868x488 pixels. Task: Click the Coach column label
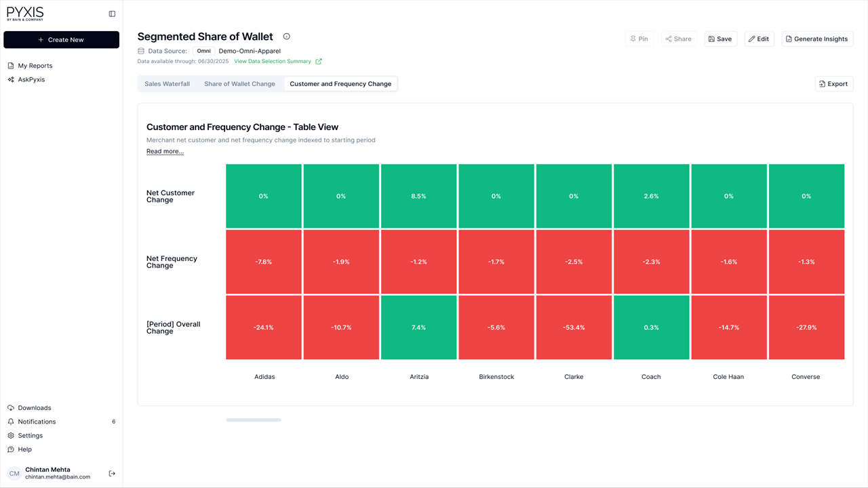(x=651, y=377)
